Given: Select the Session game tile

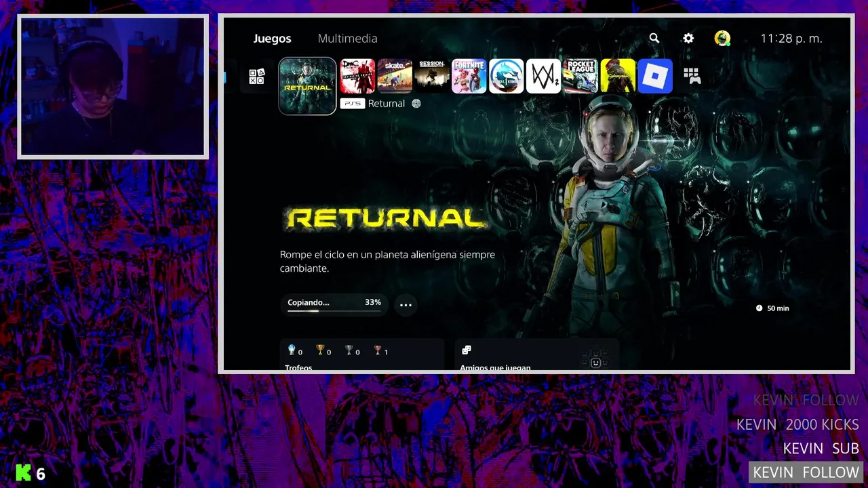Looking at the screenshot, I should pyautogui.click(x=432, y=76).
